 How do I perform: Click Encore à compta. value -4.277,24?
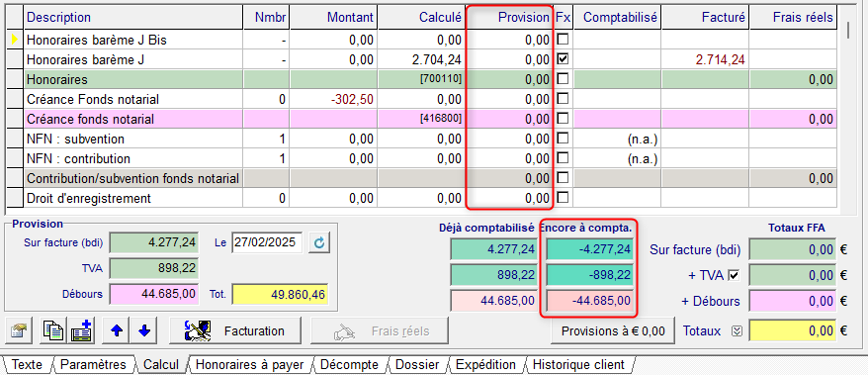(589, 249)
